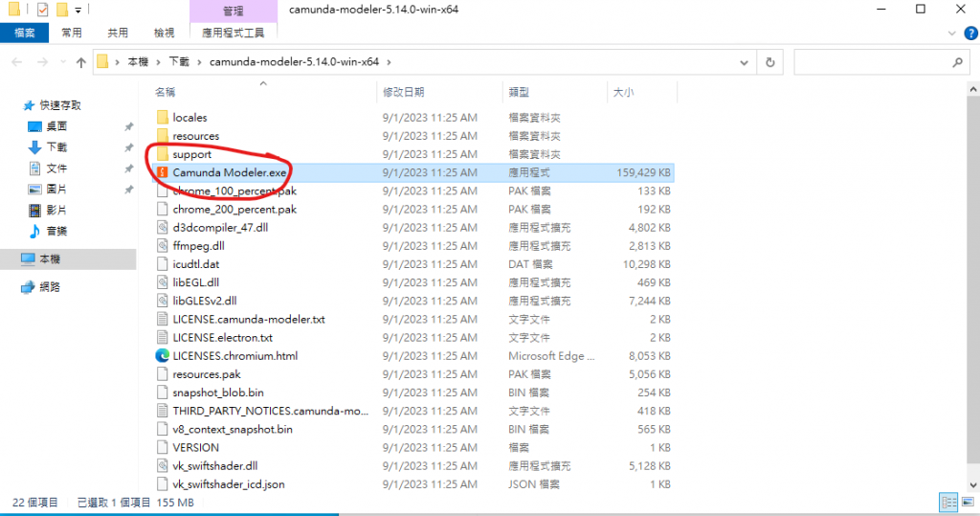The height and width of the screenshot is (516, 980).
Task: Go back using the back arrow
Action: tap(17, 62)
